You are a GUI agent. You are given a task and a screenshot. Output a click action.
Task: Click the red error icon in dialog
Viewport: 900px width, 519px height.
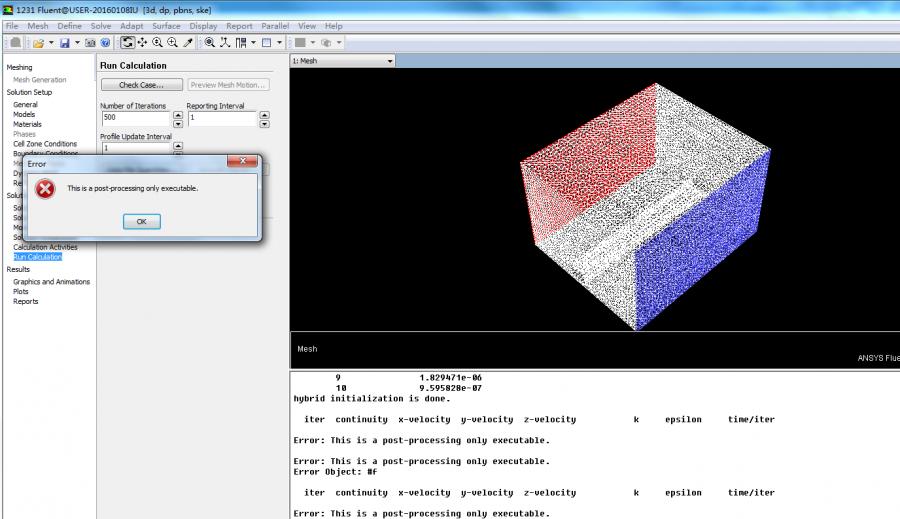click(x=45, y=189)
